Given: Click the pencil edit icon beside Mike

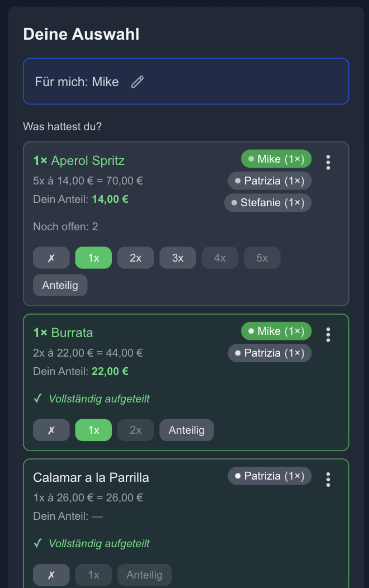Looking at the screenshot, I should pos(138,82).
